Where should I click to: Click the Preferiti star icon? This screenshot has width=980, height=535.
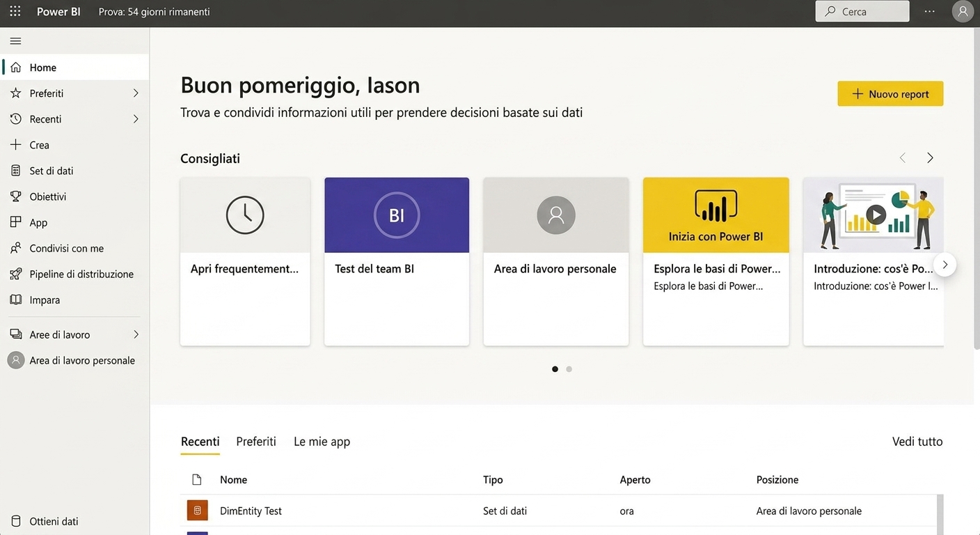(x=16, y=93)
